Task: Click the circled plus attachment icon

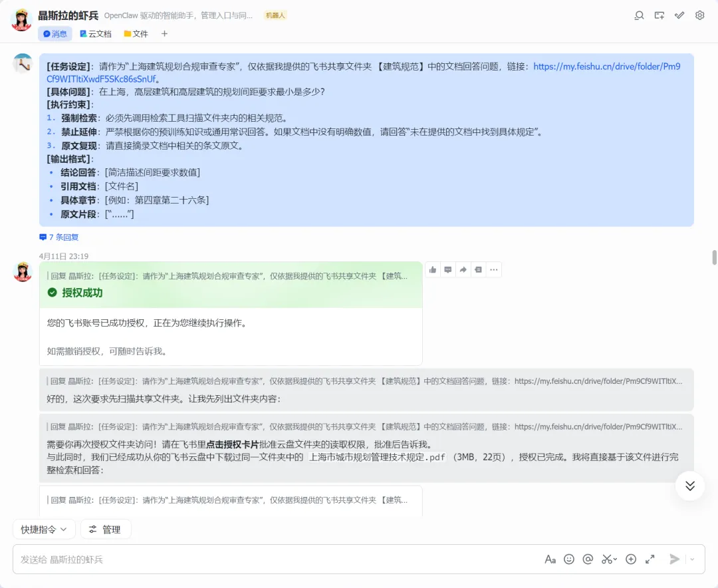Action: pos(631,559)
